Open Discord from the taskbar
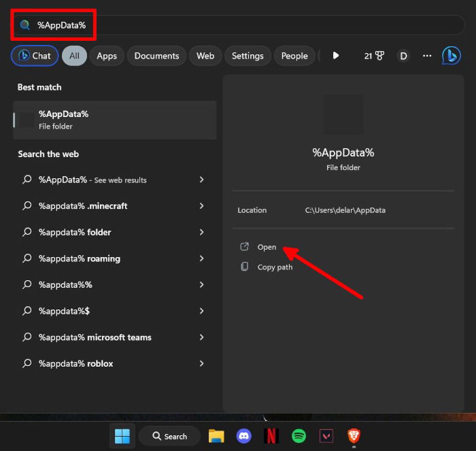The height and width of the screenshot is (451, 476). pyautogui.click(x=243, y=436)
